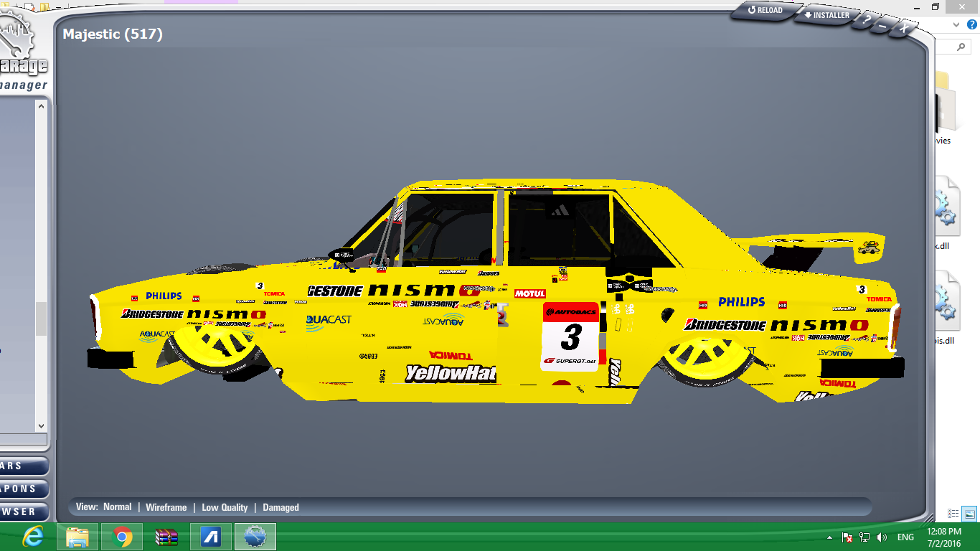Viewport: 980px width, 551px height.
Task: Click the car list scroll down arrow
Action: pyautogui.click(x=41, y=425)
